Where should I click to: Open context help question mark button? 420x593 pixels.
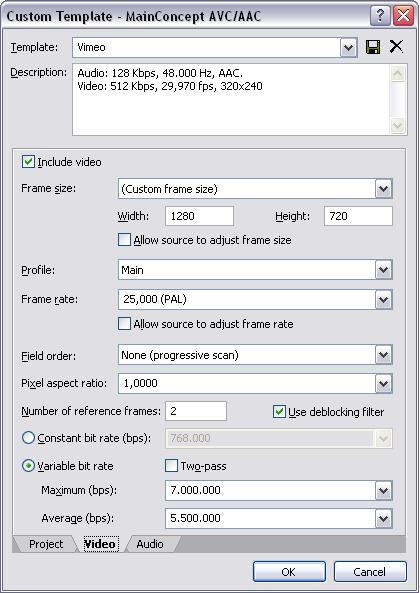click(x=380, y=16)
